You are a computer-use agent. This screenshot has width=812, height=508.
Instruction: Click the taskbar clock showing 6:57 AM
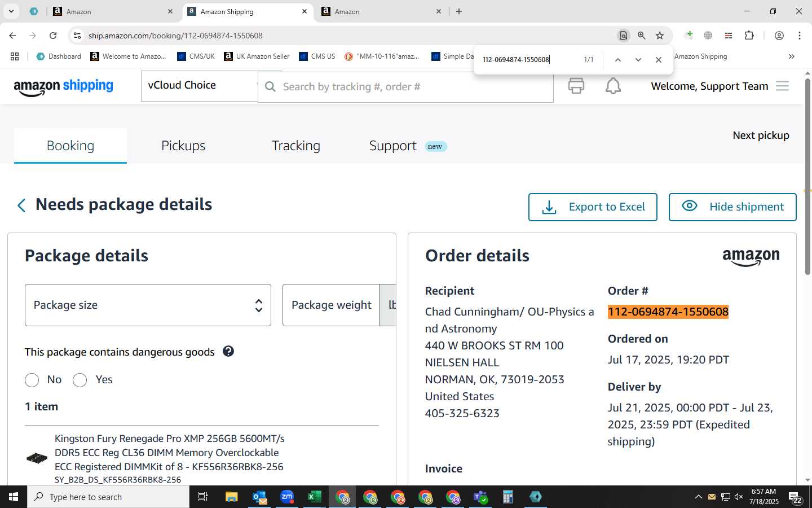[x=764, y=497]
